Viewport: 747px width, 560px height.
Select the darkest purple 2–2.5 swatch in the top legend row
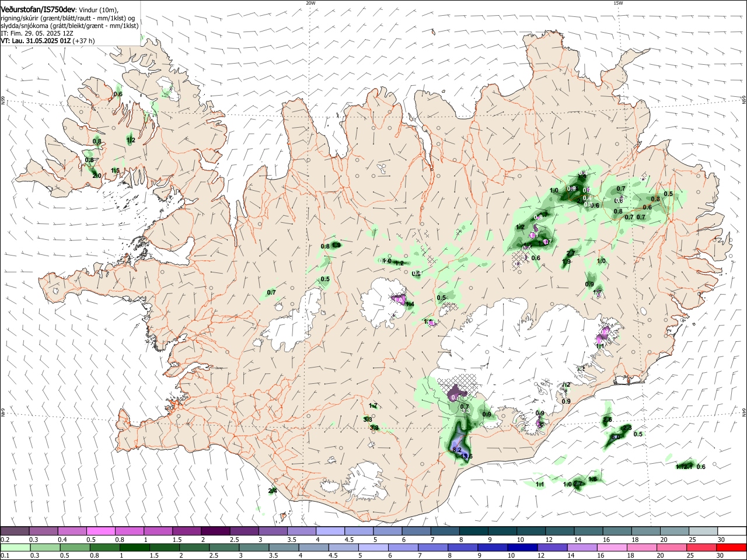(216, 531)
